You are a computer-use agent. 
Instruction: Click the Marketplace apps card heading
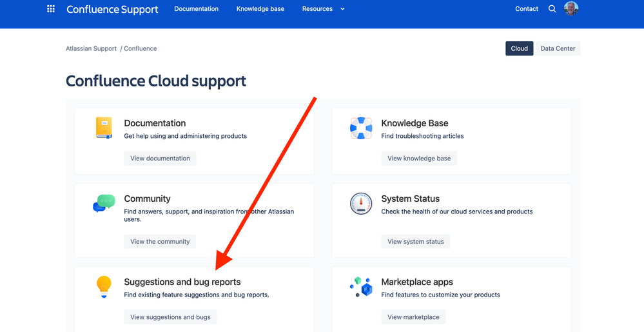[x=417, y=282]
